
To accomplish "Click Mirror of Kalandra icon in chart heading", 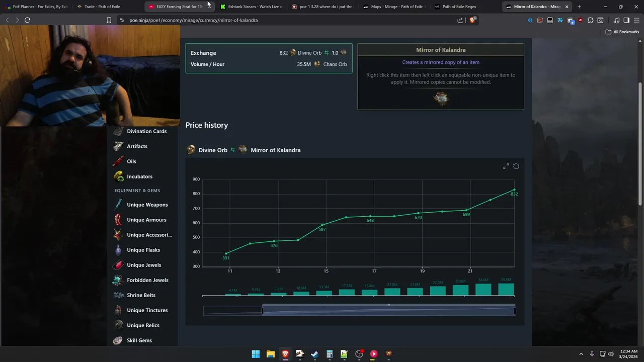I will point(243,150).
